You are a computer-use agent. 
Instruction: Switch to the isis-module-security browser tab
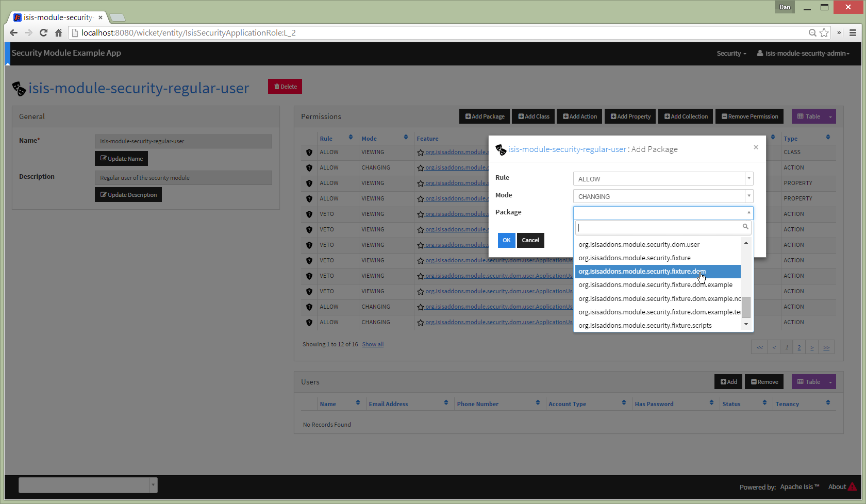58,18
